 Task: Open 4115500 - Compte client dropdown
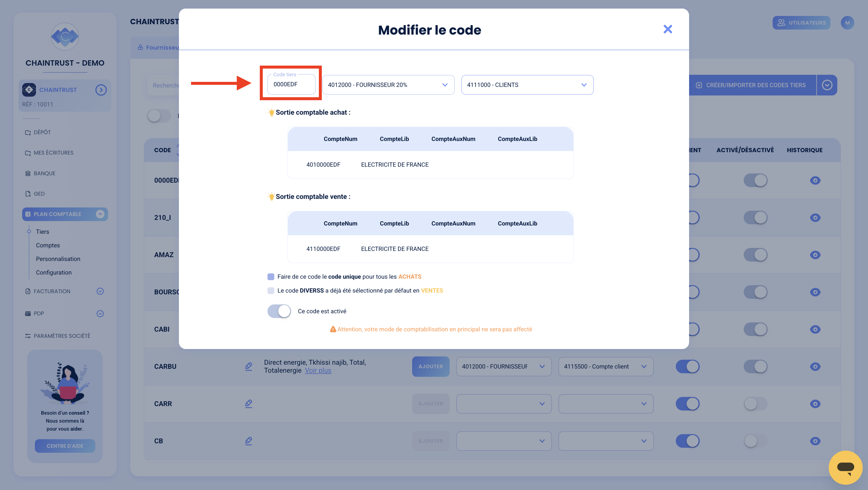click(x=606, y=366)
